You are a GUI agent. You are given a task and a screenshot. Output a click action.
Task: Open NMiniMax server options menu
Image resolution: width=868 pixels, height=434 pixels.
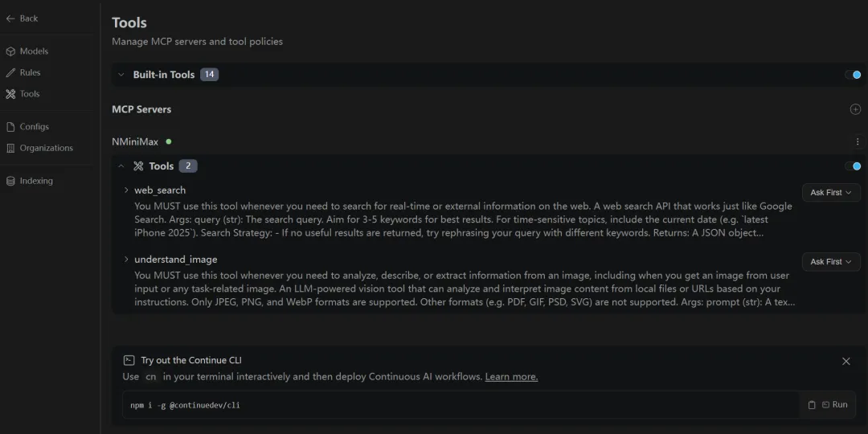coord(858,141)
